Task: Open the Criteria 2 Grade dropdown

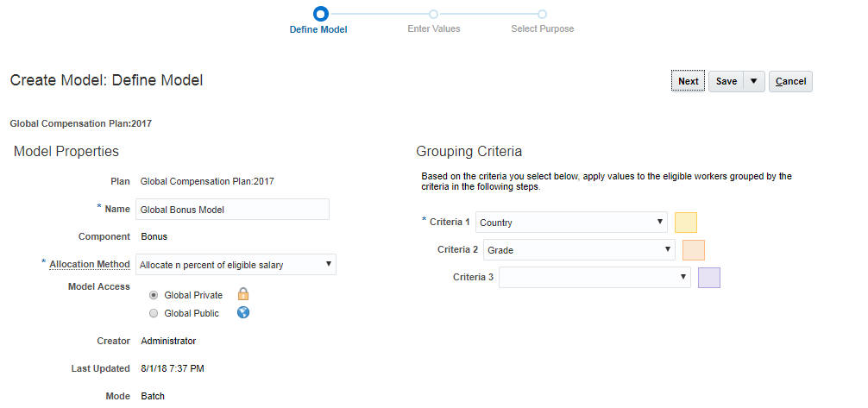Action: point(579,249)
